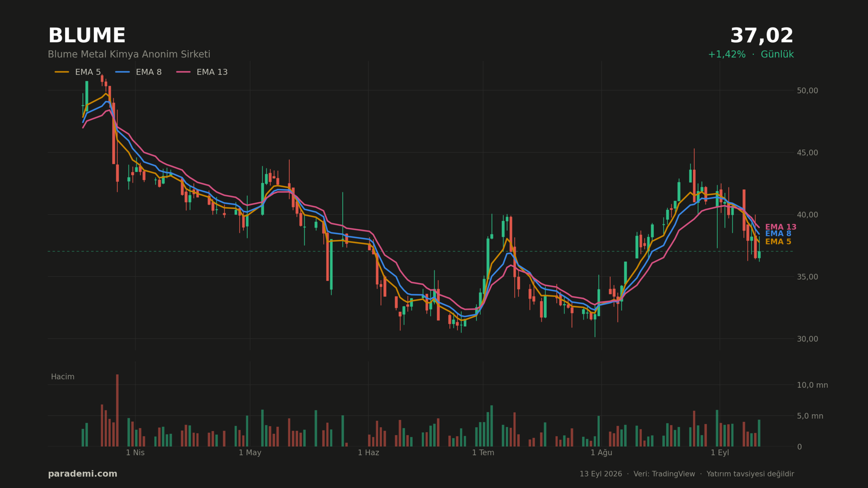Click the 0 volume axis label
This screenshot has width=868, height=488.
(x=799, y=447)
